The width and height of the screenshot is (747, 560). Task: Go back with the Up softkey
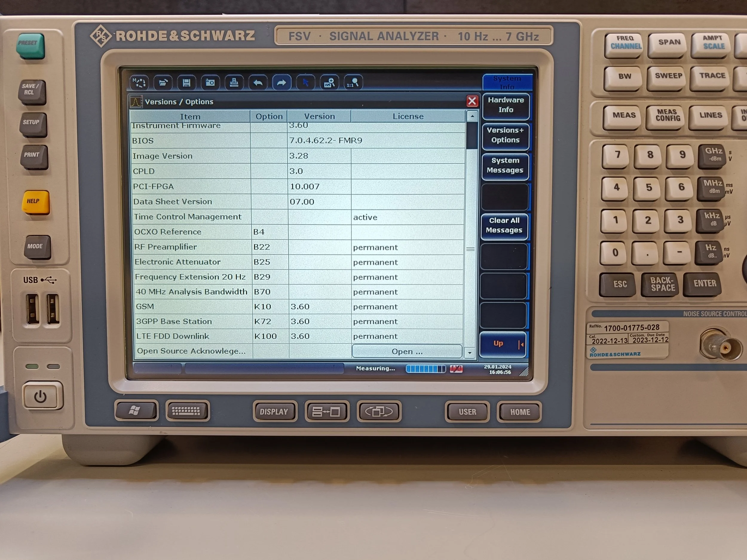[503, 344]
